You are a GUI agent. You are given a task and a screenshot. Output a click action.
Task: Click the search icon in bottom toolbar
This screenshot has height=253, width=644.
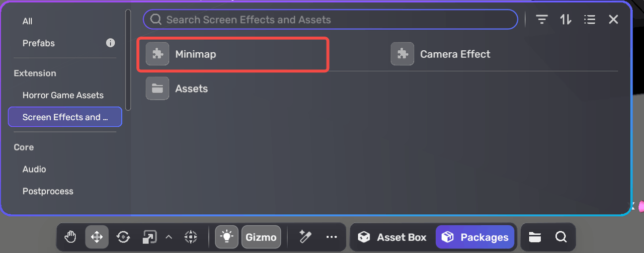point(561,237)
